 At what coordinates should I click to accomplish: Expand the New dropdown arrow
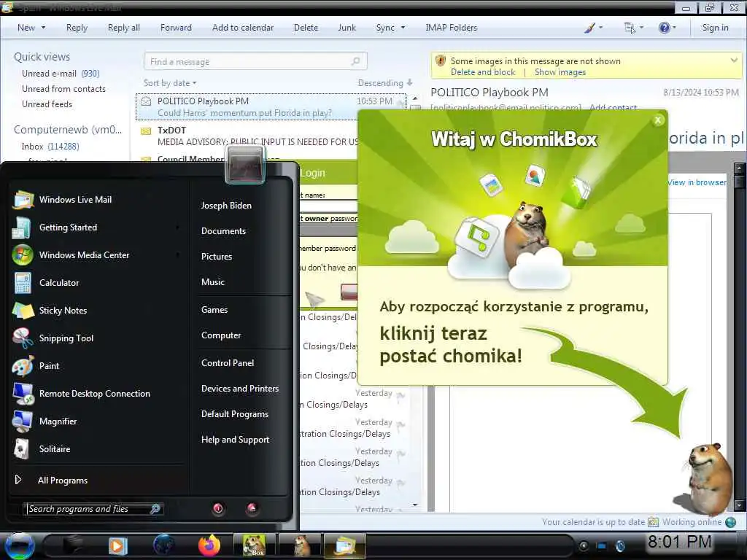(43, 28)
